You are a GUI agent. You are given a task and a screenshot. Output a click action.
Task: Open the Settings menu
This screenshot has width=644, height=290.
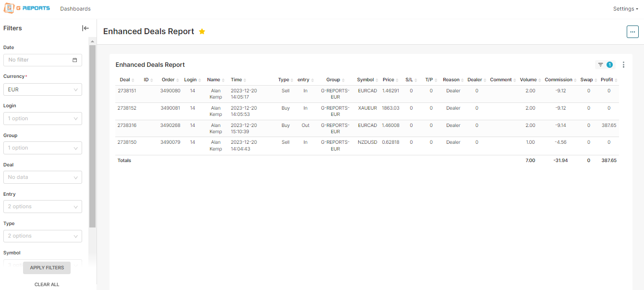[625, 9]
